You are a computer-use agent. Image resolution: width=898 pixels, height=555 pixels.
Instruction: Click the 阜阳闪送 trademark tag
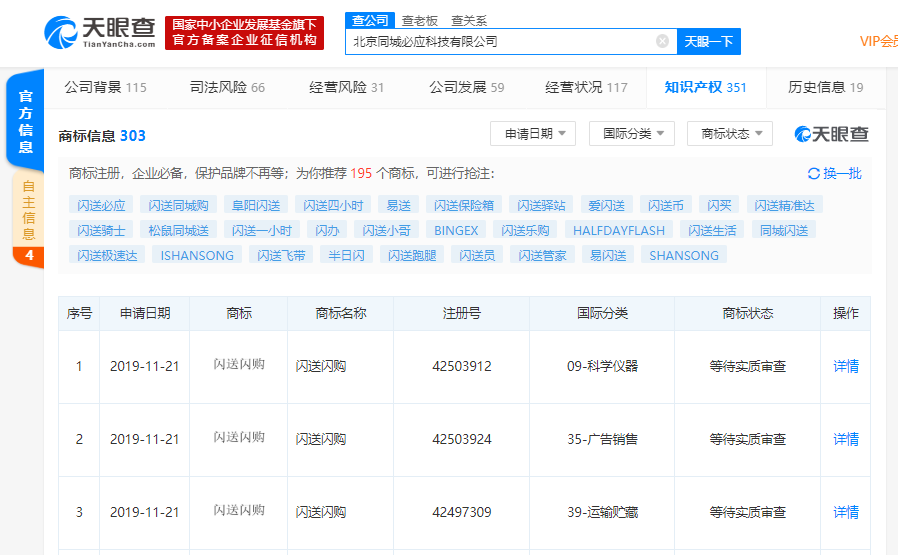tap(256, 205)
